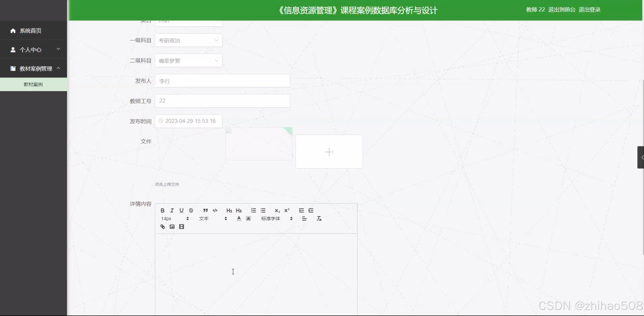Click the person icon beside 个人中心
This screenshot has height=316, width=644.
[x=13, y=50]
